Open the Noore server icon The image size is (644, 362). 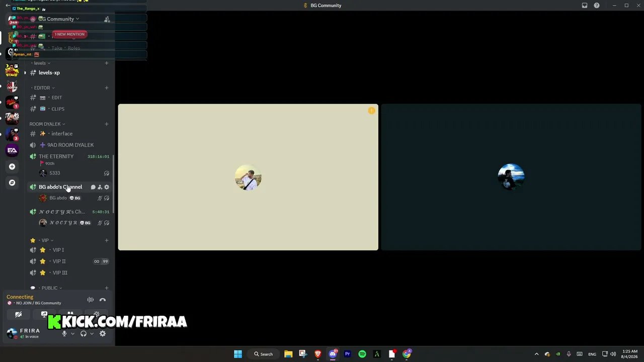[12, 86]
